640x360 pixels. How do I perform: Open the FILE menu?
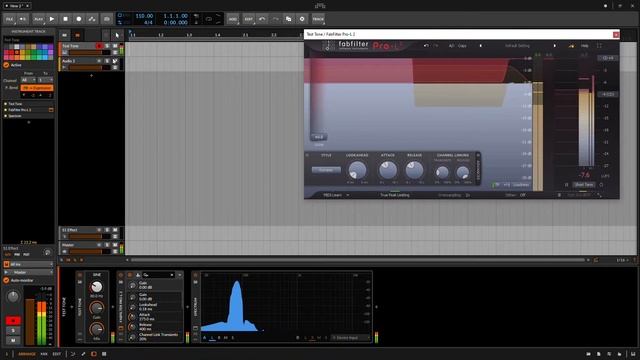(x=9, y=19)
